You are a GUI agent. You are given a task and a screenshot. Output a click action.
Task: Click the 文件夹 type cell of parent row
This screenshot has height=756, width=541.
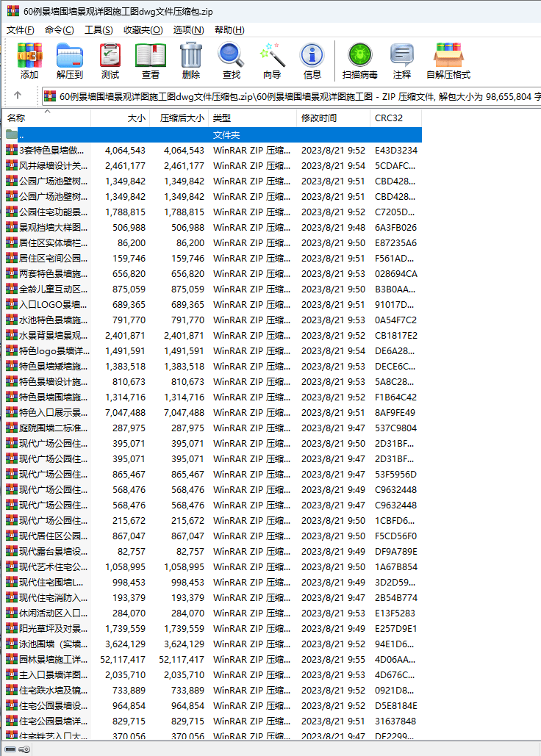pyautogui.click(x=226, y=134)
